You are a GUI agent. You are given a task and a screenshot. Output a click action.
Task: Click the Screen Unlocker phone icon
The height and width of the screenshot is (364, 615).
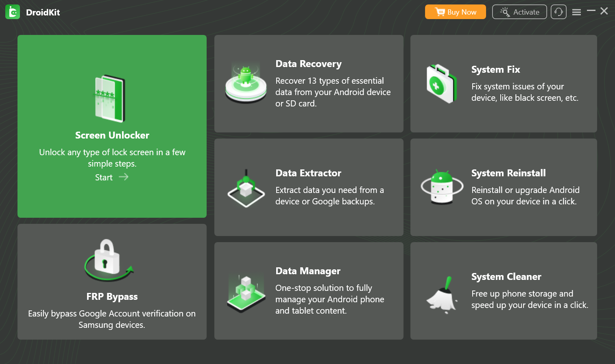(x=110, y=98)
